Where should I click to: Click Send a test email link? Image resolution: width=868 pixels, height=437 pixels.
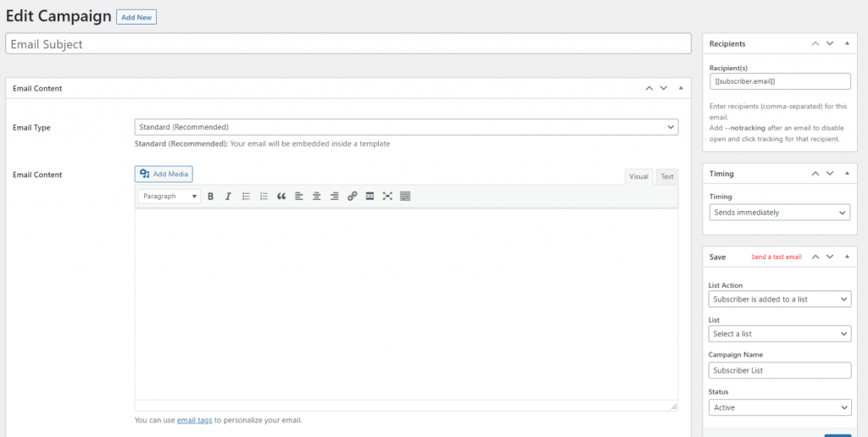[776, 257]
